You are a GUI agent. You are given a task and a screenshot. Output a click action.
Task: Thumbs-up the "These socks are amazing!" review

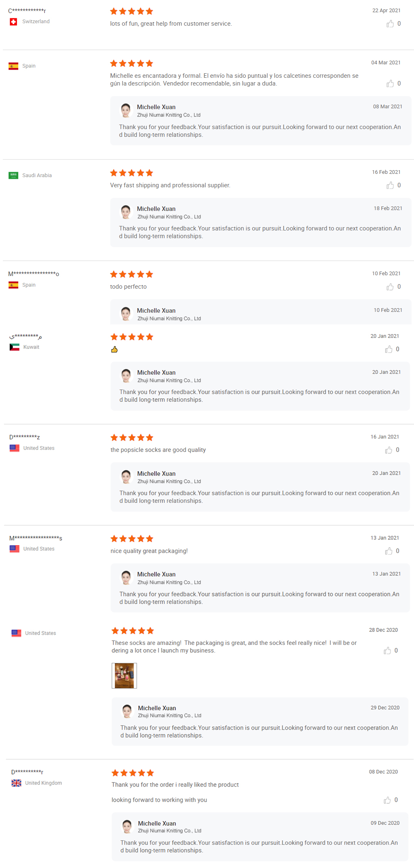[x=387, y=651]
